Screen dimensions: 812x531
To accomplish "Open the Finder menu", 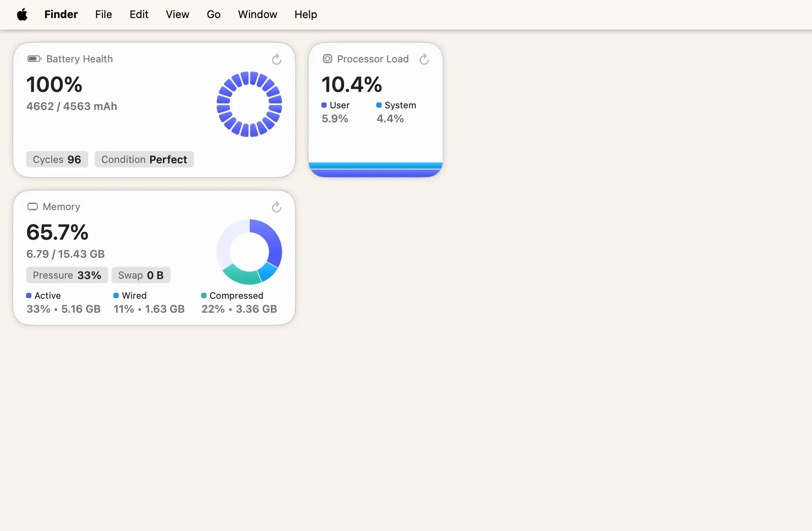I will tap(61, 14).
